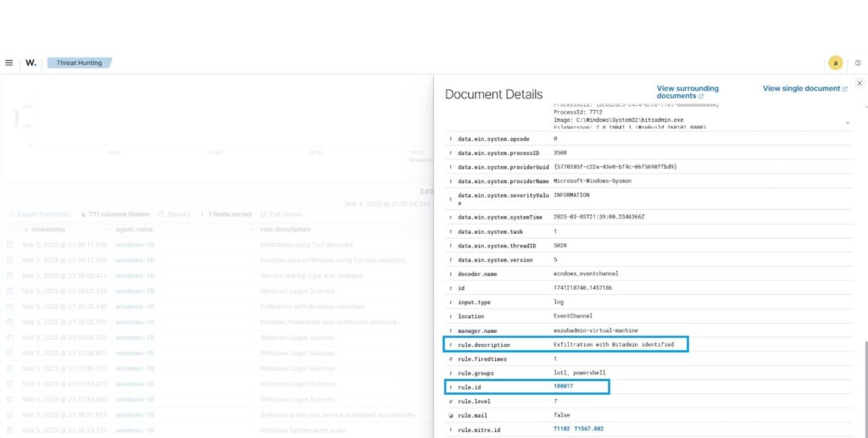The width and height of the screenshot is (868, 438).
Task: Close the Document Details flyout
Action: tap(860, 83)
